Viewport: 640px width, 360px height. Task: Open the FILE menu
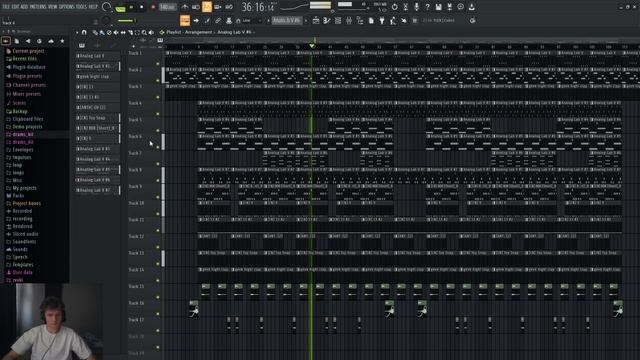pos(6,7)
